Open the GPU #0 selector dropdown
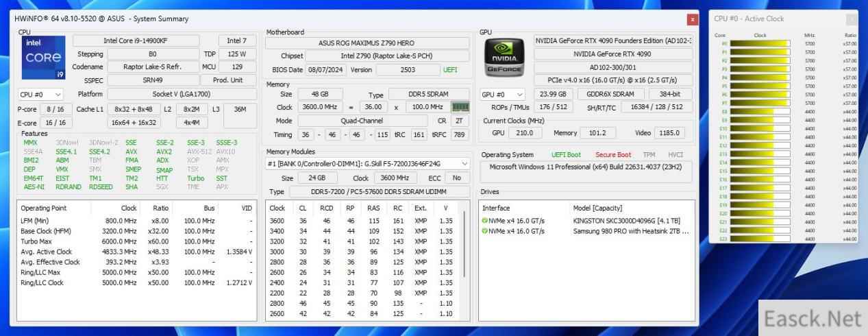The image size is (868, 336). [x=502, y=94]
